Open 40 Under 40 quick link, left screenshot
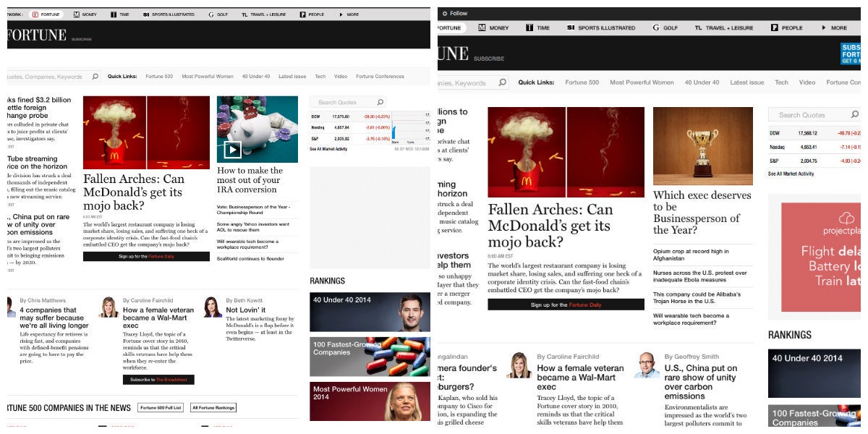 tap(256, 76)
